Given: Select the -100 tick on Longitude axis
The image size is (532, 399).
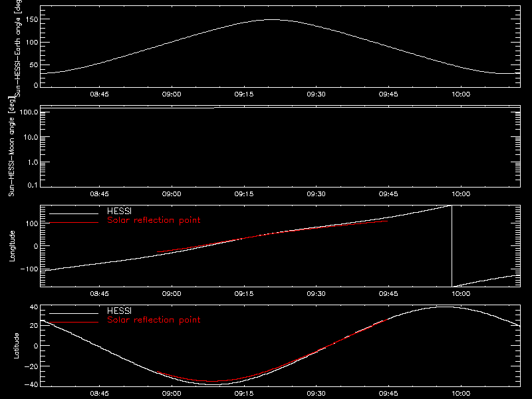Looking at the screenshot, I should [x=29, y=269].
